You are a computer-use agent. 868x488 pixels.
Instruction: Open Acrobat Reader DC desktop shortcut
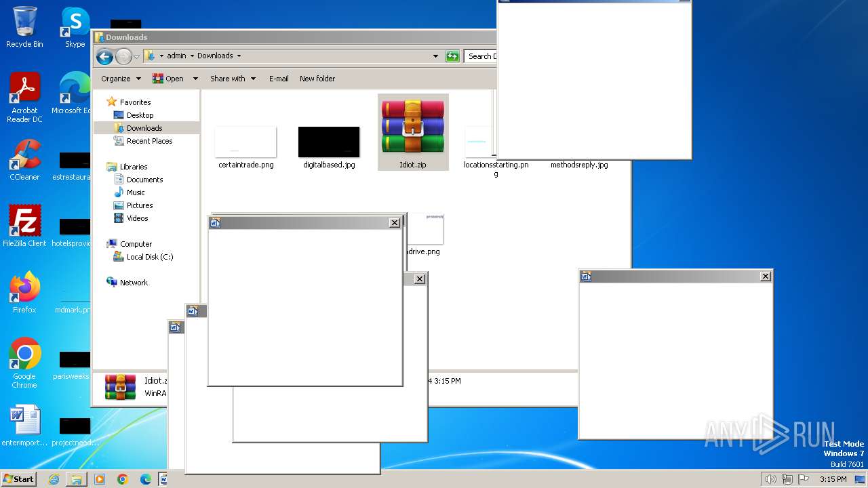[x=24, y=98]
